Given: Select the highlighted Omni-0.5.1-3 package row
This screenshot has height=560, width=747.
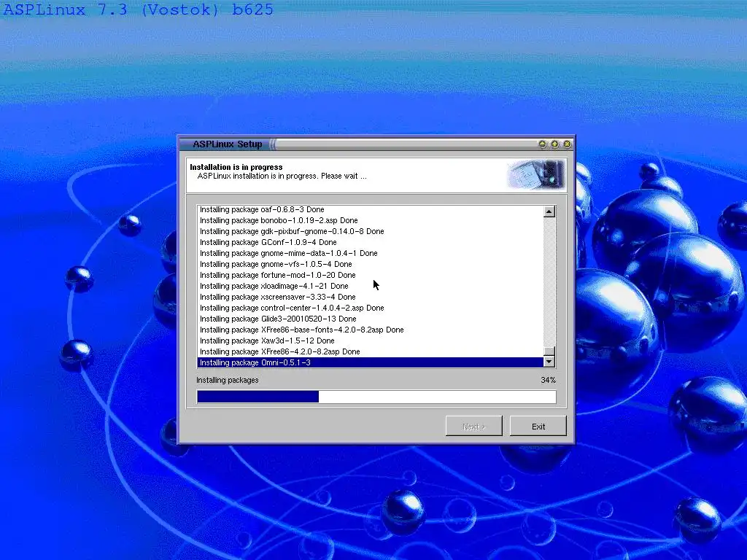Looking at the screenshot, I should click(x=370, y=362).
